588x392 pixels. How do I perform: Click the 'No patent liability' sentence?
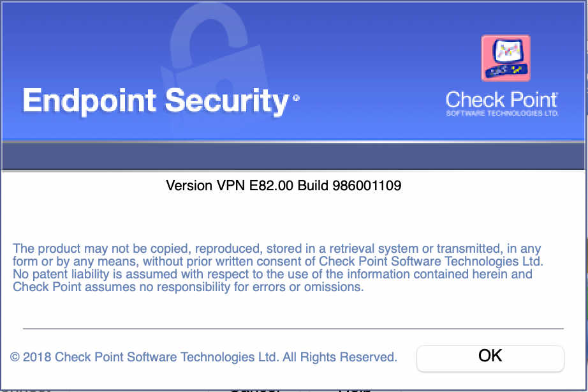point(272,274)
